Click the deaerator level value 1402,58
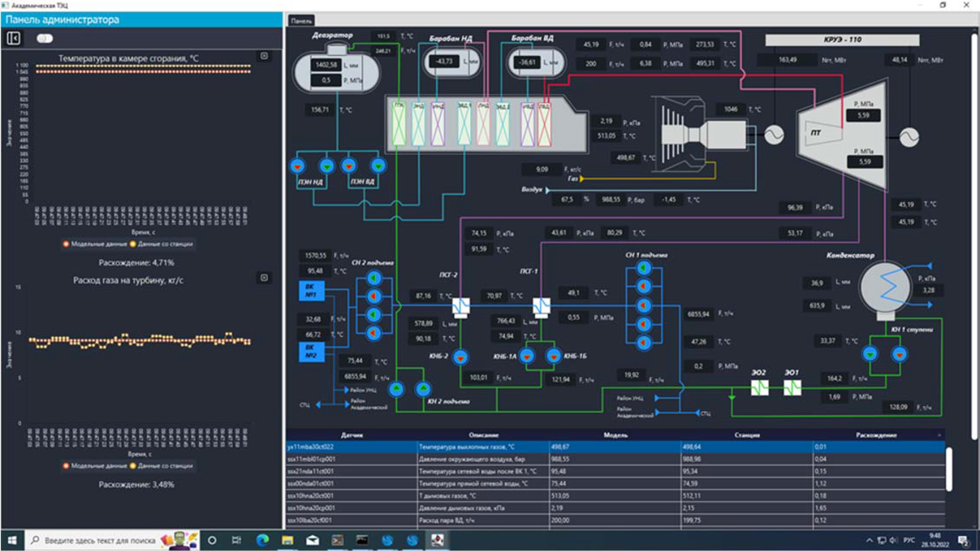This screenshot has height=551, width=980. pyautogui.click(x=326, y=65)
